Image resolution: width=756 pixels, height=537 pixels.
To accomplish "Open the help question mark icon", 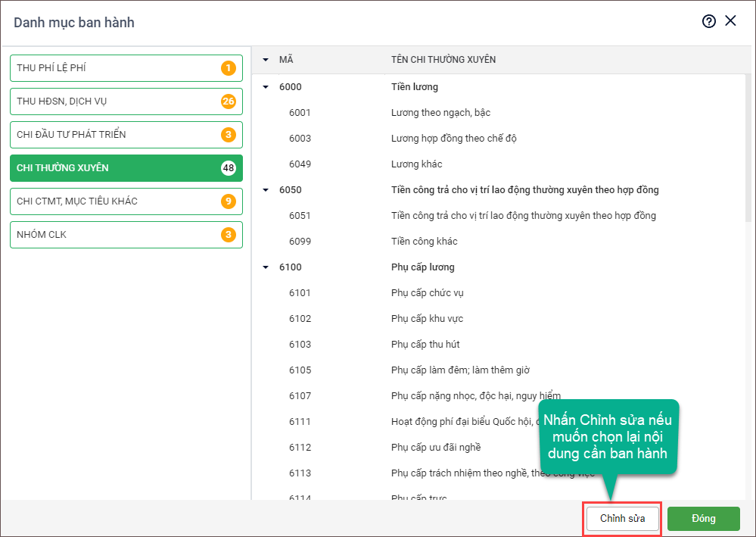I will point(708,21).
